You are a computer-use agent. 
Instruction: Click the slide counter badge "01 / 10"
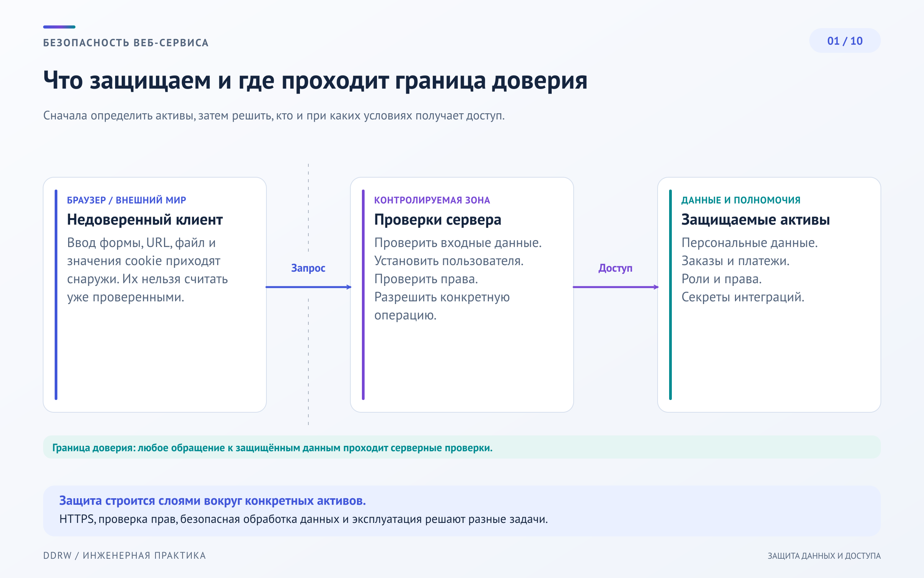pos(845,41)
